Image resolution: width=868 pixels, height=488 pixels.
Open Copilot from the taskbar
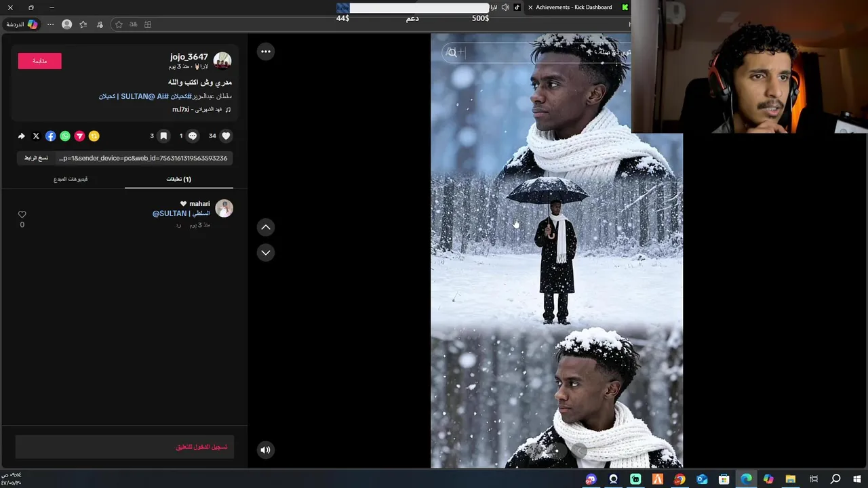[768, 479]
